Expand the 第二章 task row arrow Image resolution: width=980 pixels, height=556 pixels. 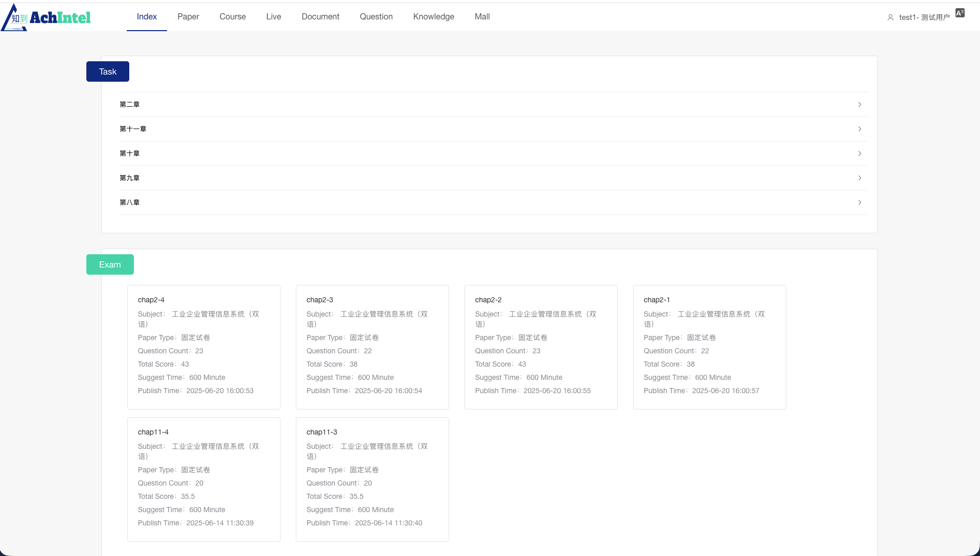[x=859, y=105]
